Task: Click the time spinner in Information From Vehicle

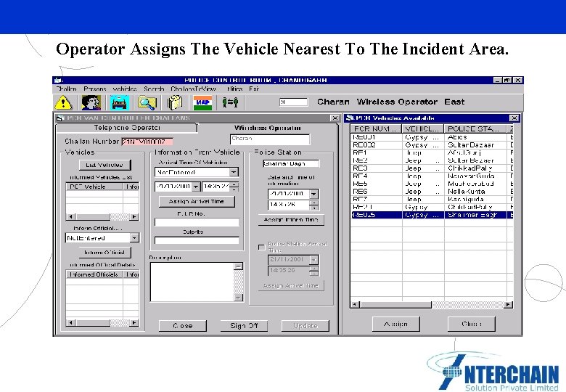Action: point(235,187)
